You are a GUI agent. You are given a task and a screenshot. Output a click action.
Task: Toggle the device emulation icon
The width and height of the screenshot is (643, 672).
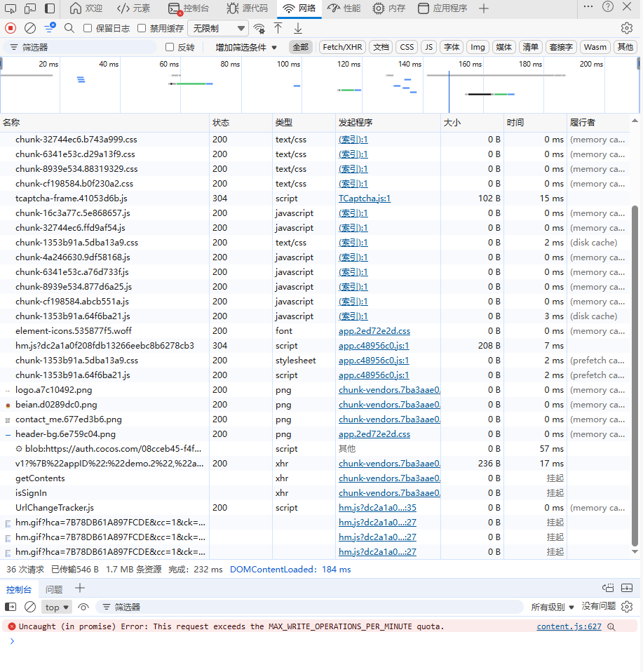click(x=30, y=8)
